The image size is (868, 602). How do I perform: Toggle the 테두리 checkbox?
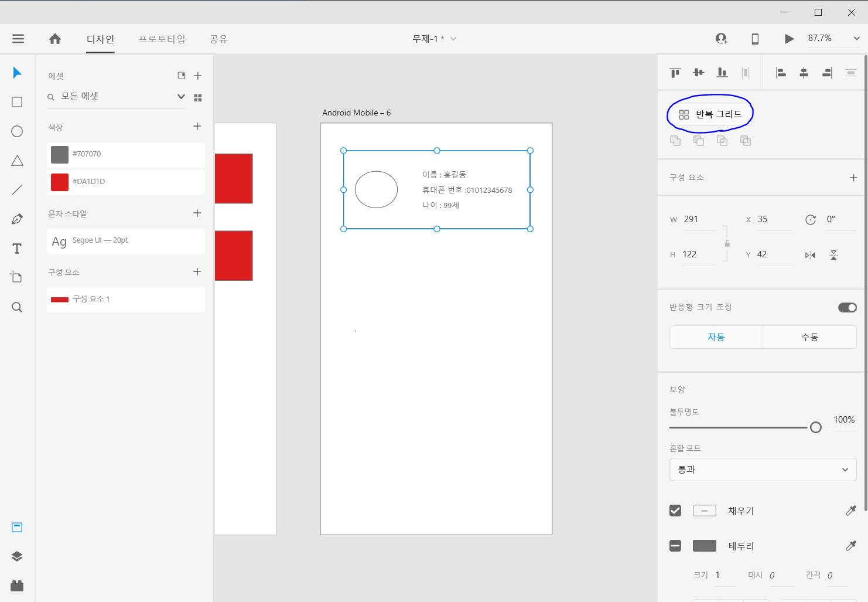[675, 546]
